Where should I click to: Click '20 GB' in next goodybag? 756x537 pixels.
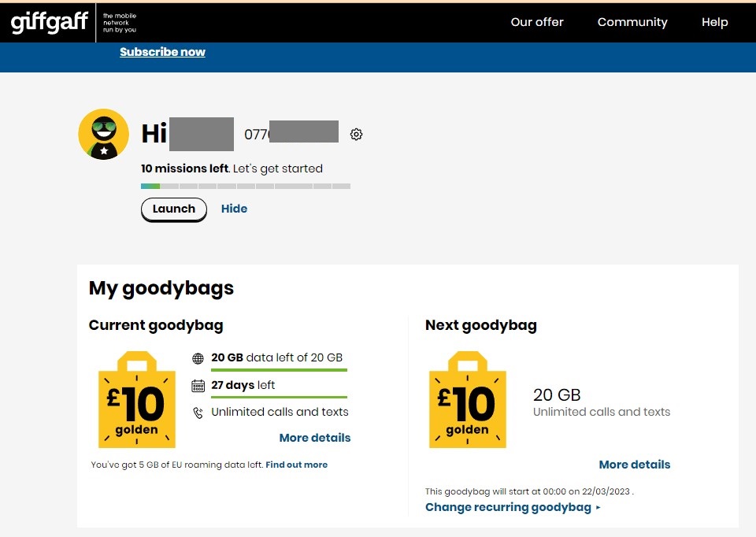coord(557,395)
